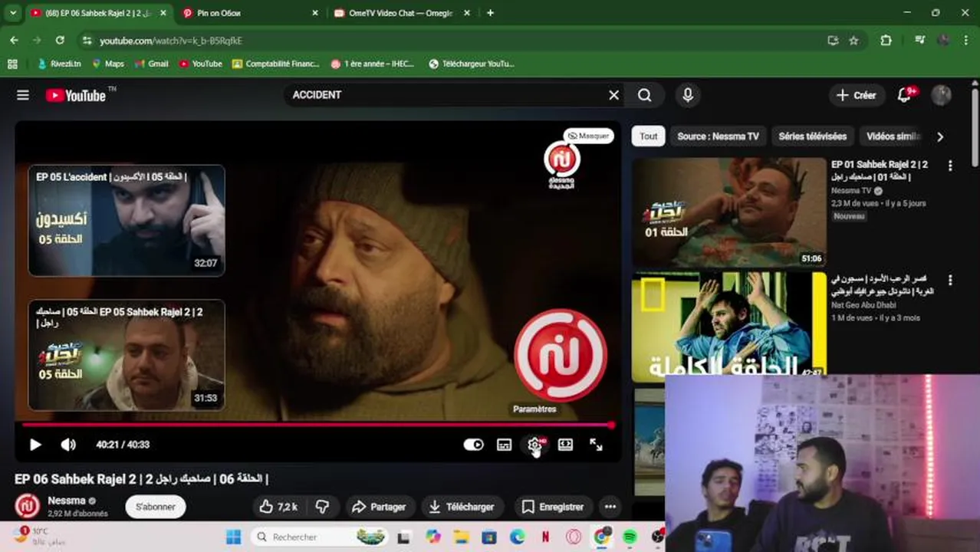
Task: Open media control icon in toolbar
Action: click(919, 41)
